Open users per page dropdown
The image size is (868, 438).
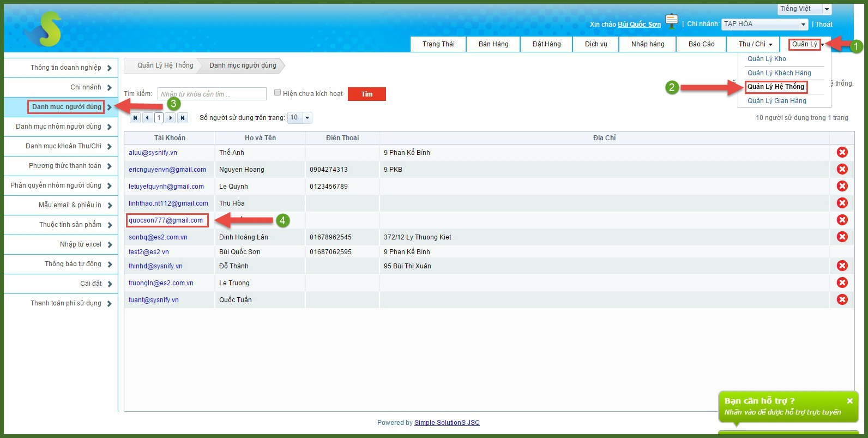click(x=307, y=118)
